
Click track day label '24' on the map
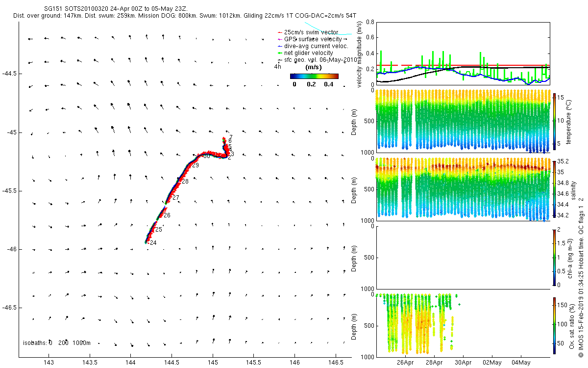[153, 243]
